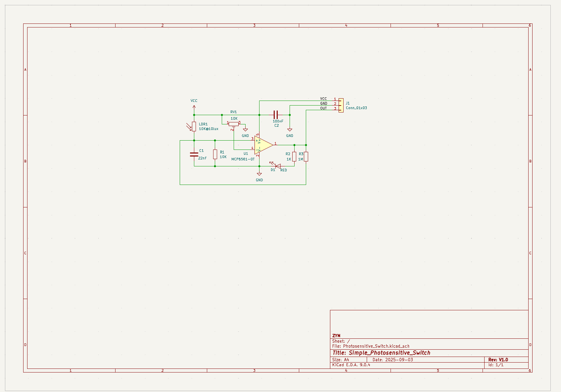Click the Conn_01x03 value label
561x392 pixels.
356,108
